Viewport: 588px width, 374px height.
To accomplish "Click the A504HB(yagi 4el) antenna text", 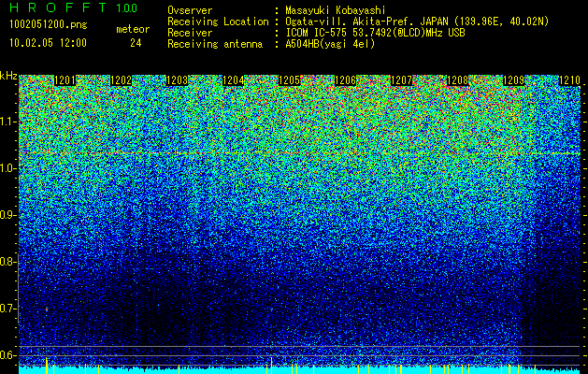I will pyautogui.click(x=330, y=44).
